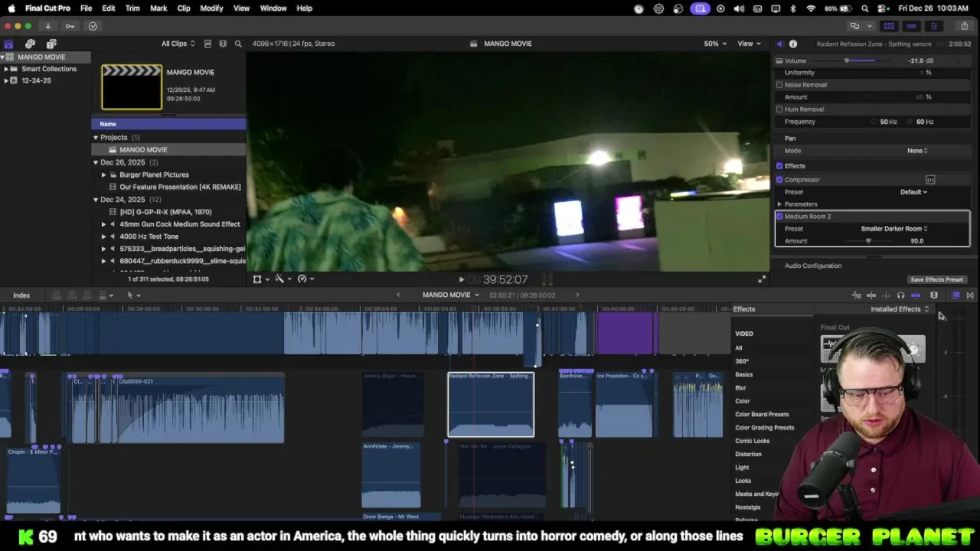Click the Save Effects Preset button
Image resolution: width=980 pixels, height=551 pixels.
pos(936,280)
